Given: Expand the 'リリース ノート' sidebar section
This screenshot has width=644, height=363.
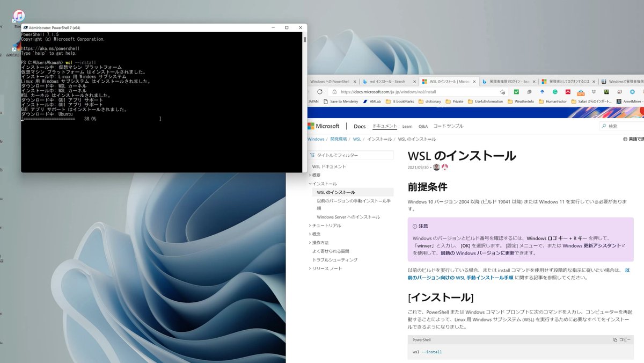Looking at the screenshot, I should 326,268.
